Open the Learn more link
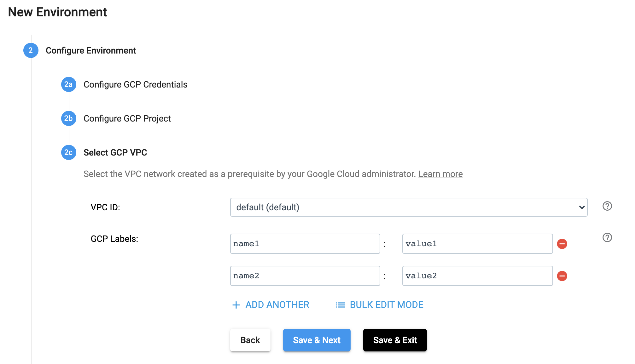The image size is (635, 364). [x=440, y=174]
